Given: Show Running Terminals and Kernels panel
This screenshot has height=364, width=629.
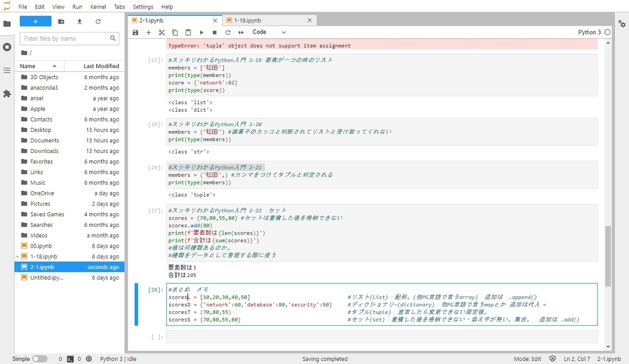Looking at the screenshot, I should pyautogui.click(x=7, y=47).
